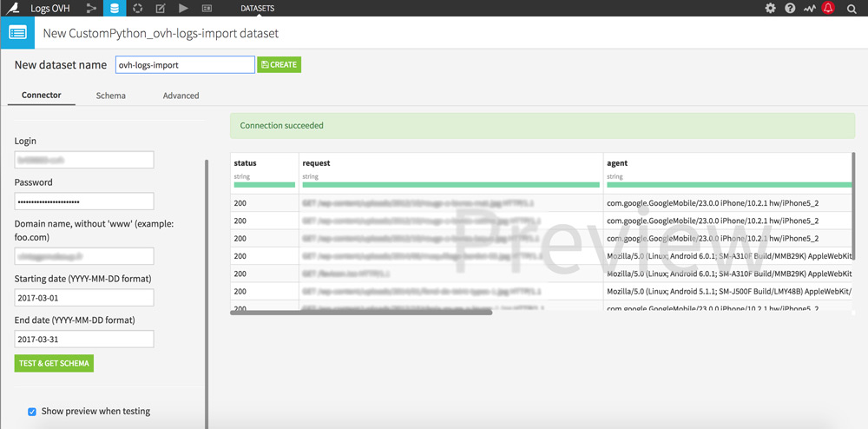This screenshot has height=429, width=868.
Task: Click the status column header
Action: pos(246,163)
